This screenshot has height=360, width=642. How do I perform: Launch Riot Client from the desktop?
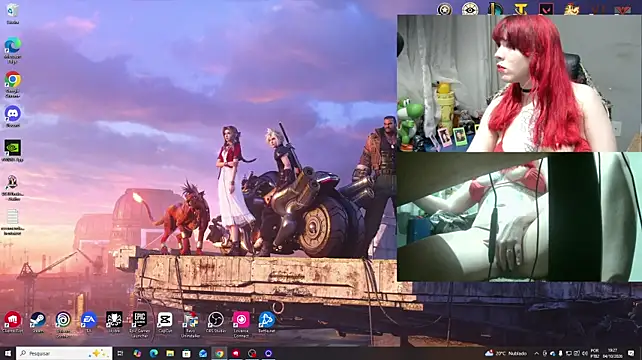tap(13, 322)
